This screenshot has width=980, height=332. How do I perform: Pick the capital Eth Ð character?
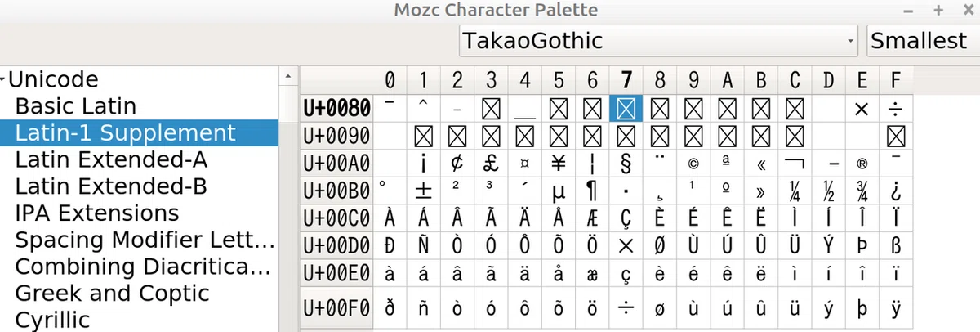[390, 245]
